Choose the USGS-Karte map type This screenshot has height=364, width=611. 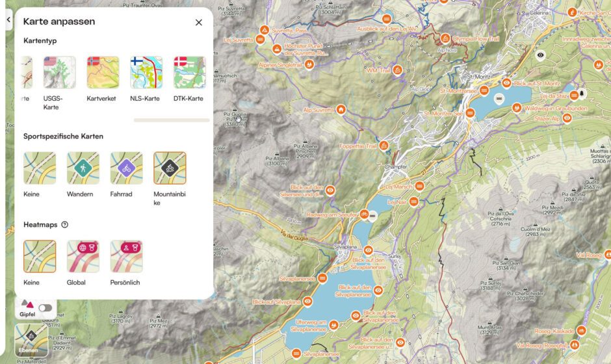click(x=59, y=73)
